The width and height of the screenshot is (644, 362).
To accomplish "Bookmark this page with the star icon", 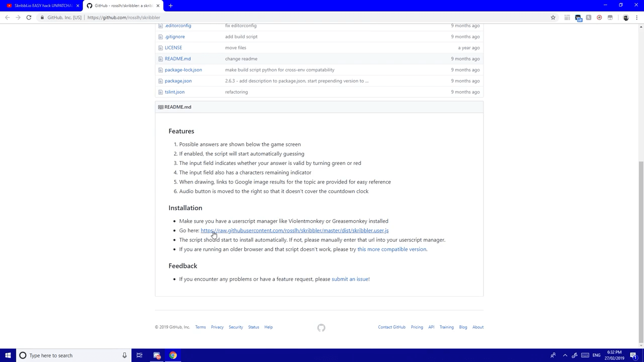I will click(553, 18).
